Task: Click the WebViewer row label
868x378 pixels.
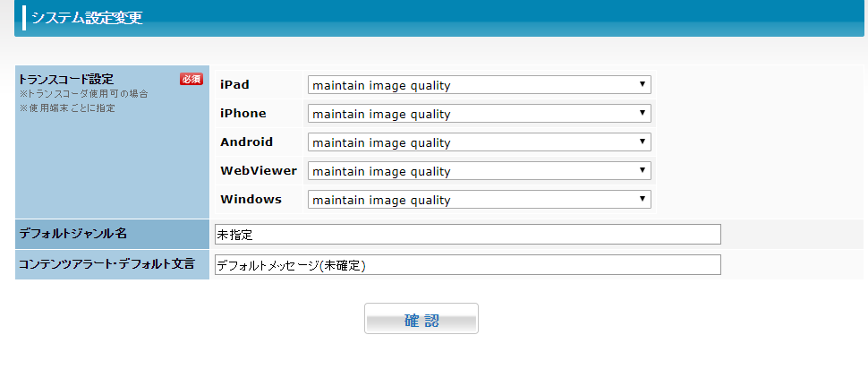Action: 259,171
